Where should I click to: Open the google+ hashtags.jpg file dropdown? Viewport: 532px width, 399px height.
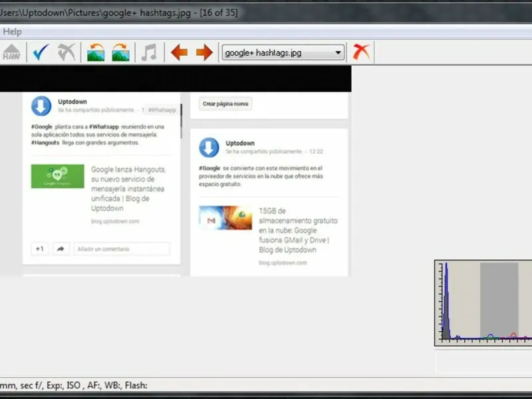coord(283,53)
